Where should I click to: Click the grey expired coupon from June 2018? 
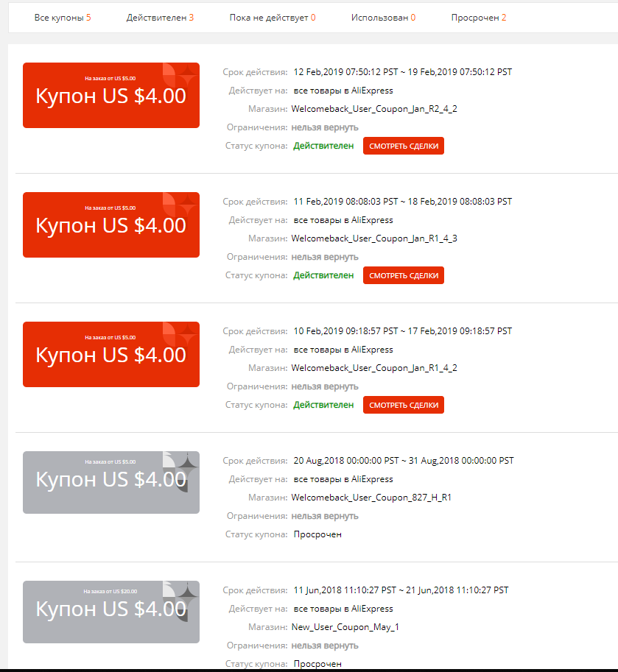[x=111, y=612]
